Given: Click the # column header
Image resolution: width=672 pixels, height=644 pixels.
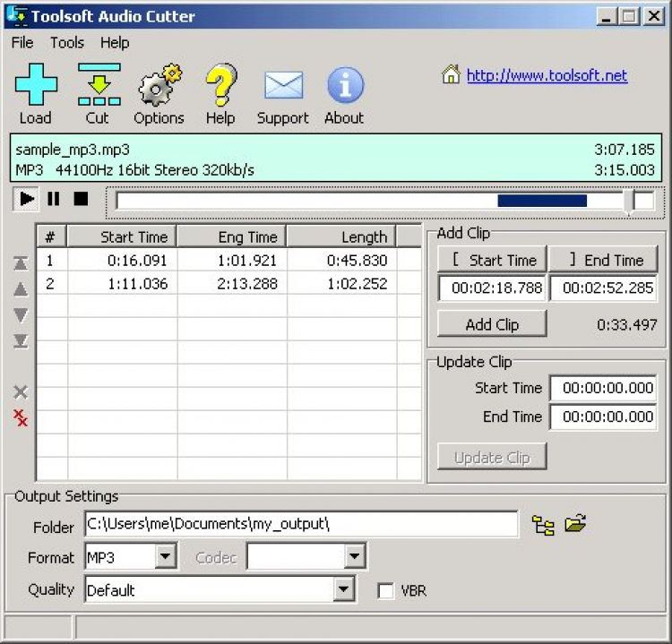Looking at the screenshot, I should click(51, 236).
